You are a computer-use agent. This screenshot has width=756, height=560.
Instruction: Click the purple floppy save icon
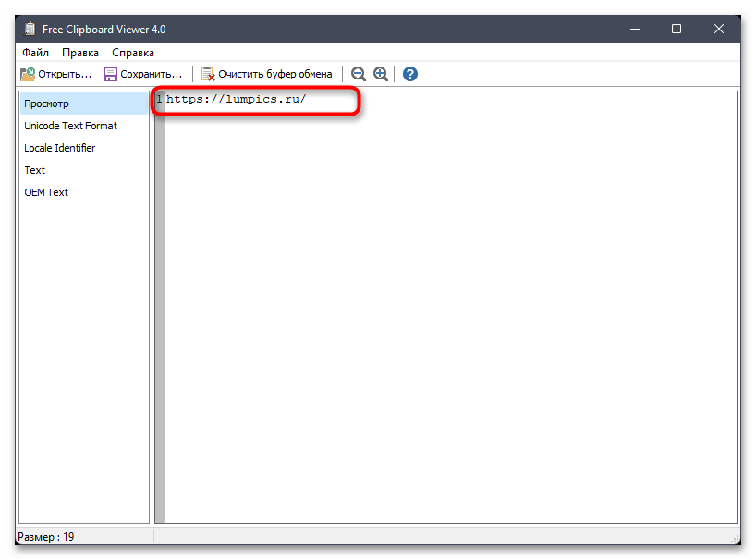click(x=110, y=74)
